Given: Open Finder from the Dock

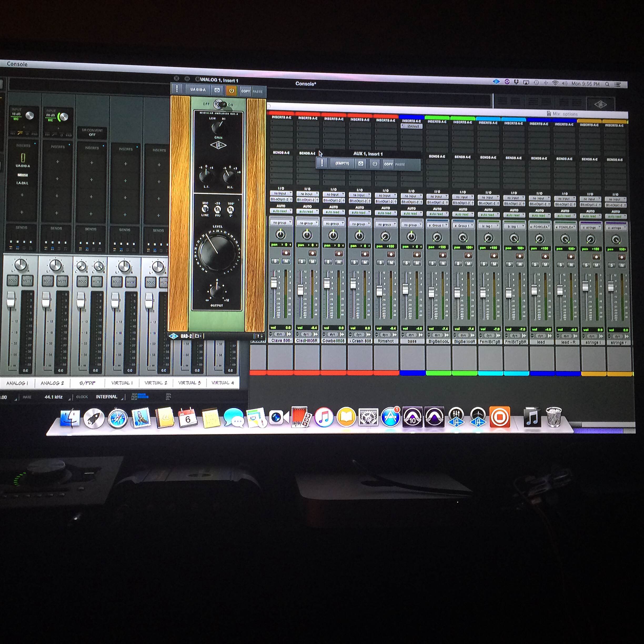Looking at the screenshot, I should click(x=70, y=418).
